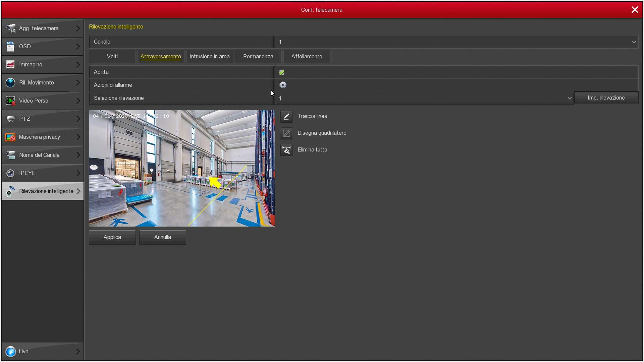Click the Applica button
This screenshot has height=362, width=644.
[112, 237]
